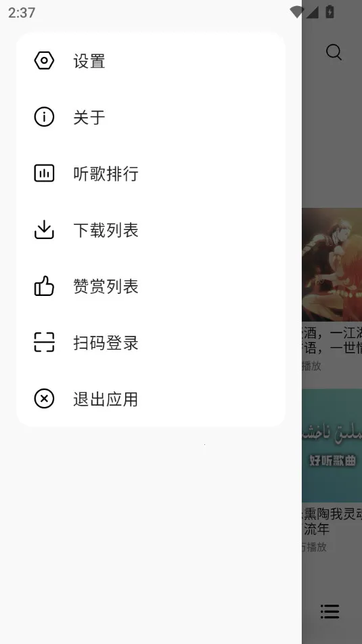Screen dimensions: 362x644
Task: Tap the download tray arrow icon
Action: tap(44, 230)
